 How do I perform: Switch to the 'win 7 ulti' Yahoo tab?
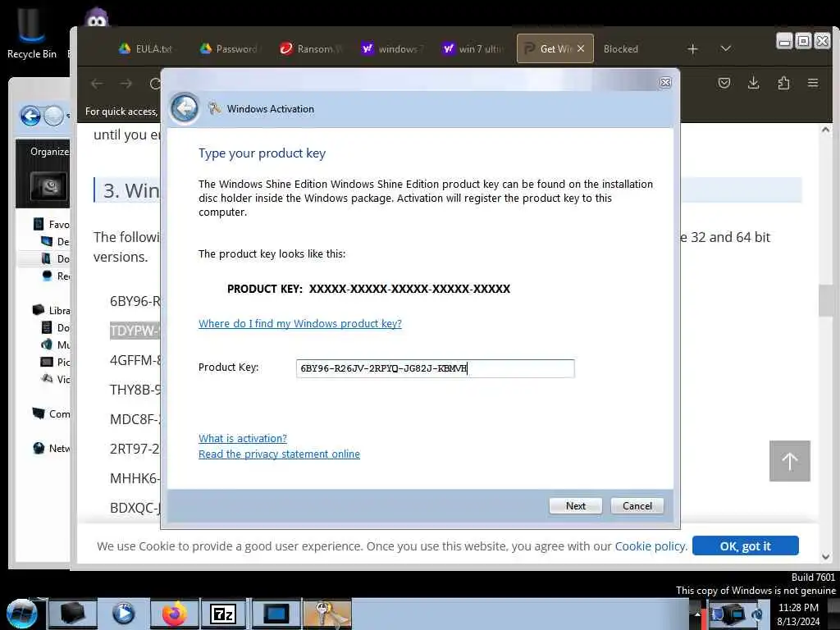[x=473, y=48]
